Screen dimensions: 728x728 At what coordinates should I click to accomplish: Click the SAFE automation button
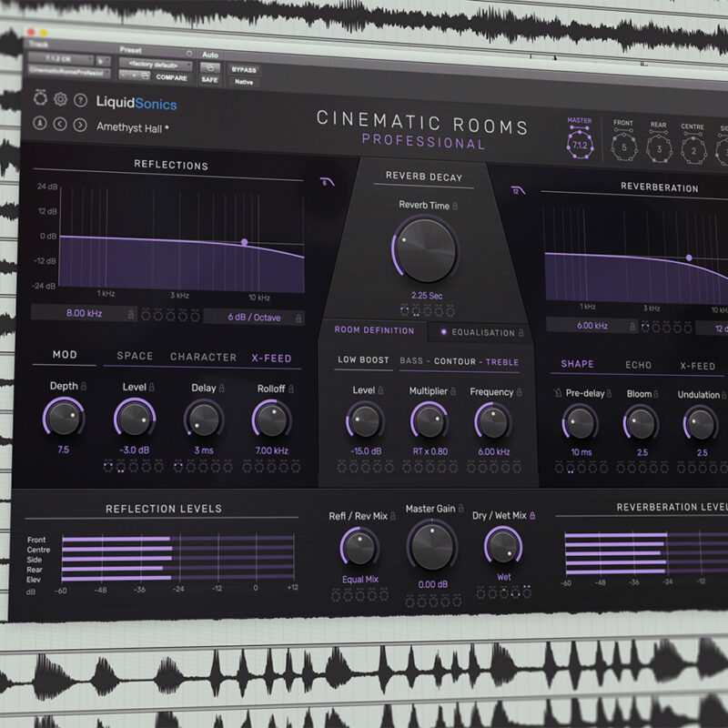coord(210,79)
